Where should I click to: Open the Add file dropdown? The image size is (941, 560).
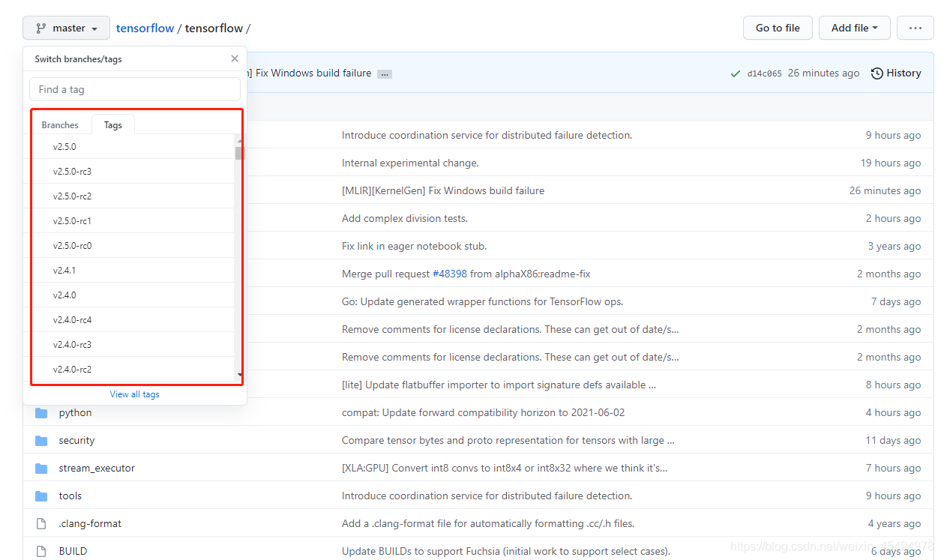click(x=854, y=28)
